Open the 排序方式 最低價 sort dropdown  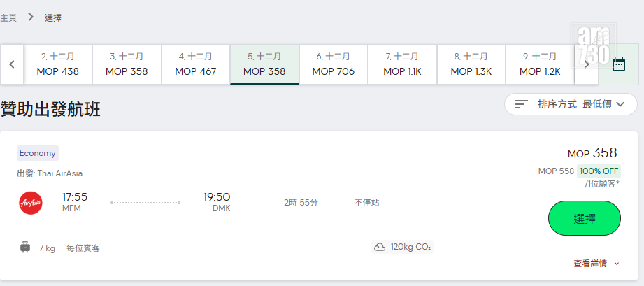click(571, 104)
